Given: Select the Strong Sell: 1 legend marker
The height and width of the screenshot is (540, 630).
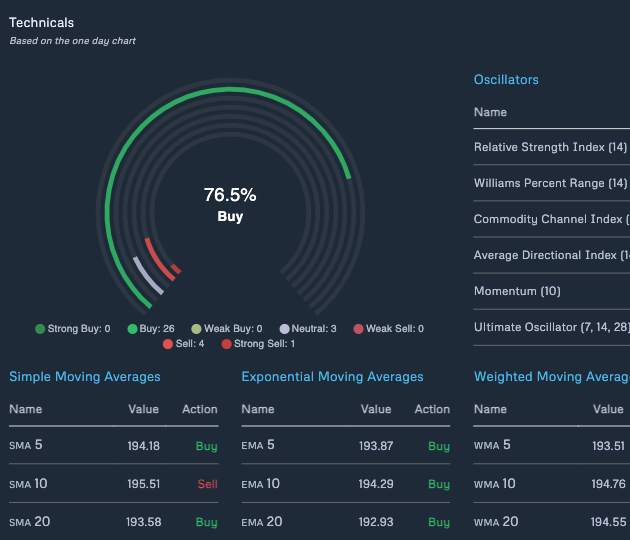Looking at the screenshot, I should pyautogui.click(x=227, y=345).
